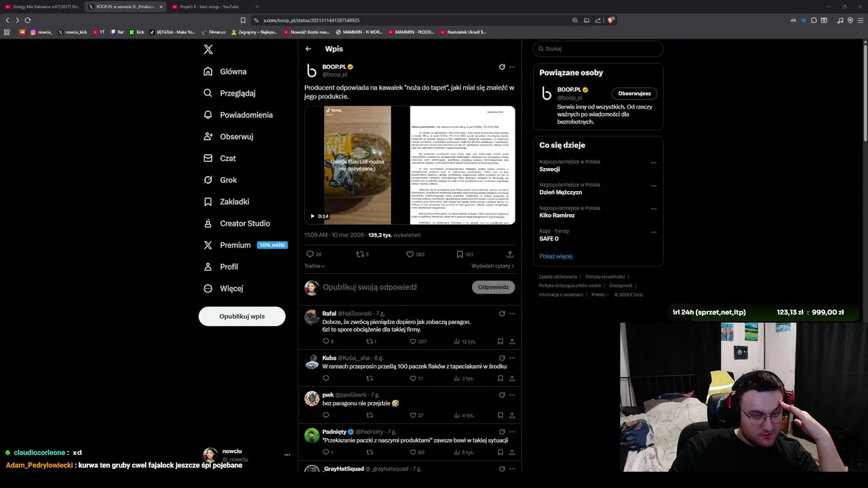Bookmark Rafał's reply
This screenshot has height=488, width=868.
point(500,342)
